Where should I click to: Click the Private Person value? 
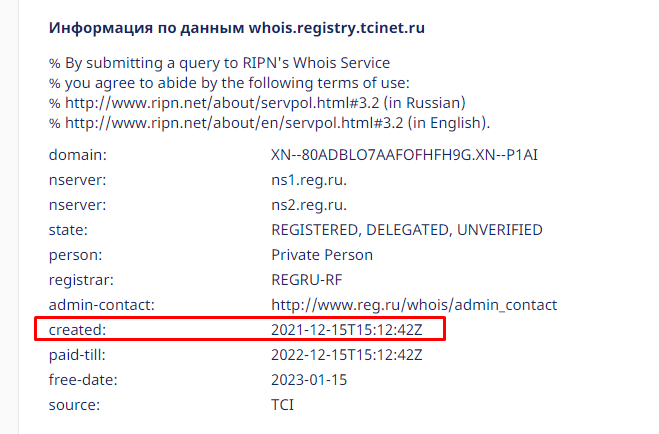322,255
